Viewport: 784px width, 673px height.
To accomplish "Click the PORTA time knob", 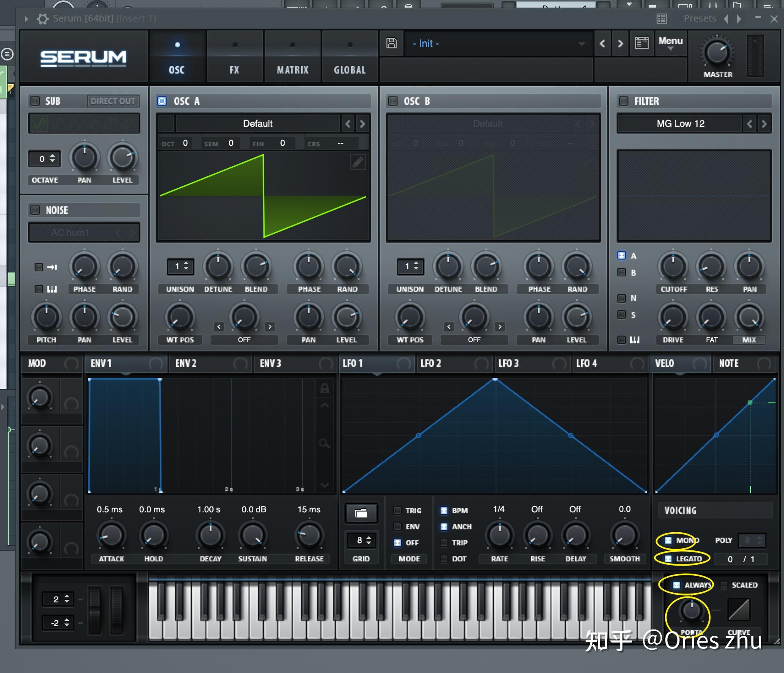I will pyautogui.click(x=691, y=610).
